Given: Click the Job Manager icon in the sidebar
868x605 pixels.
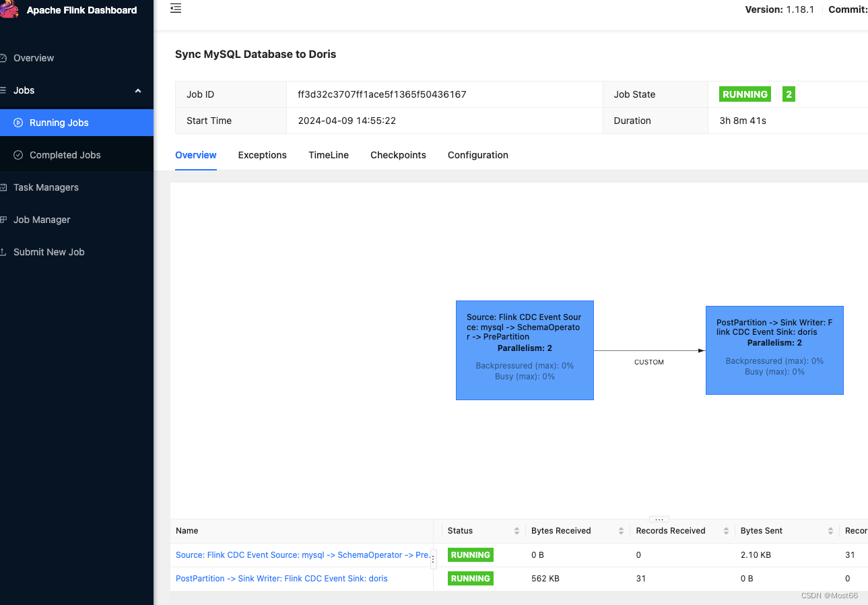Looking at the screenshot, I should tap(3, 220).
